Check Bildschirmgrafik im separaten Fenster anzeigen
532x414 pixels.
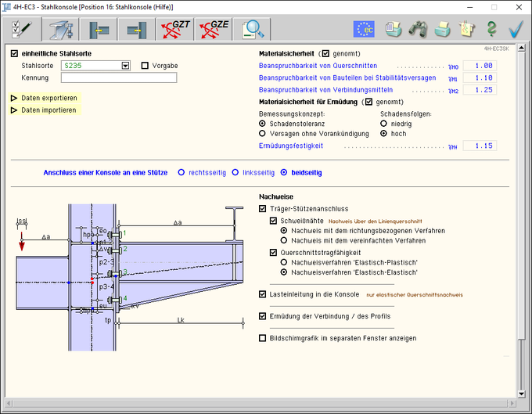(x=263, y=338)
